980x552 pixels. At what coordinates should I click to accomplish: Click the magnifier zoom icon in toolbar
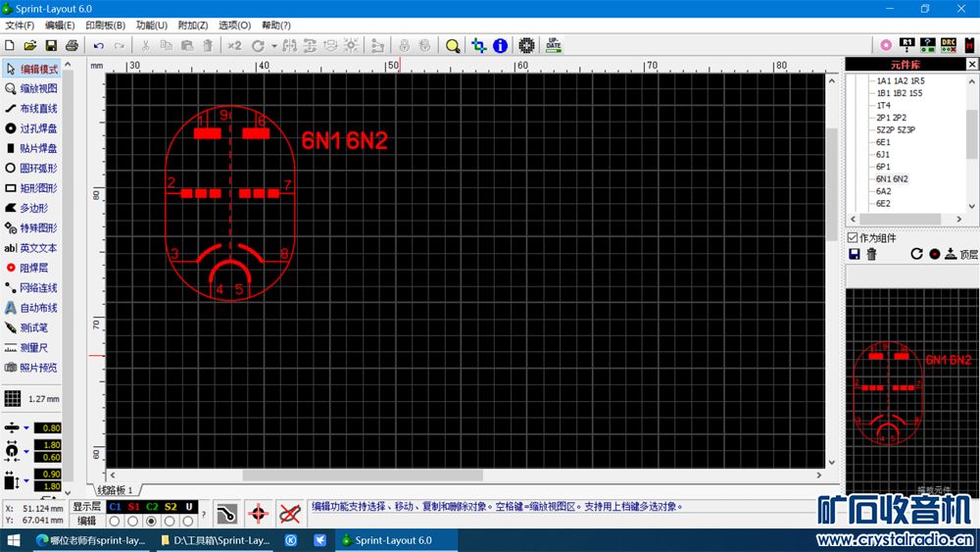pos(452,46)
